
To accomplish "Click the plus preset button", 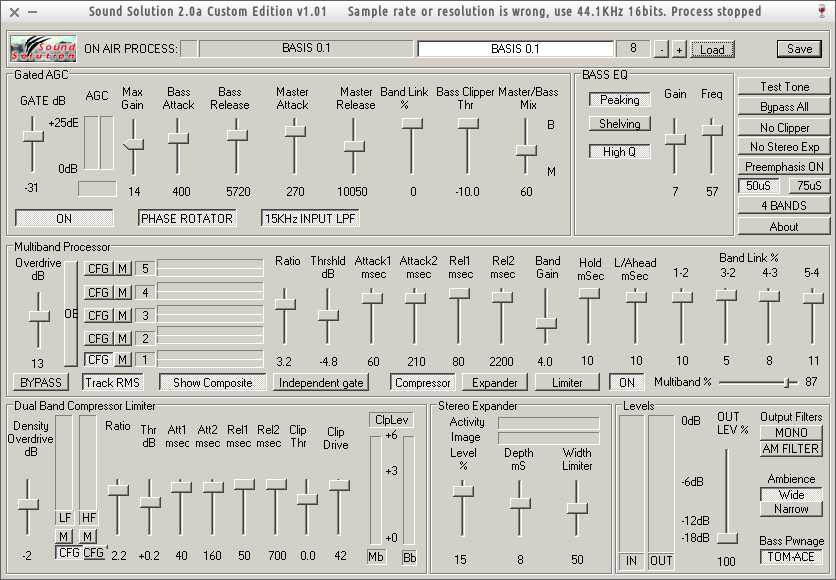I will (x=679, y=50).
